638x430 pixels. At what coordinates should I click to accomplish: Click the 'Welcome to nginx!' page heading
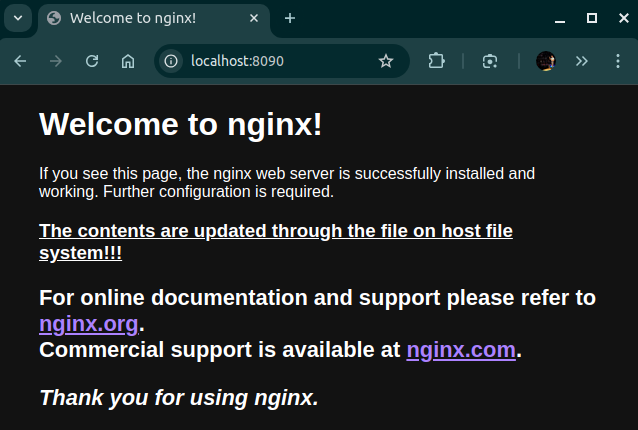click(x=181, y=124)
